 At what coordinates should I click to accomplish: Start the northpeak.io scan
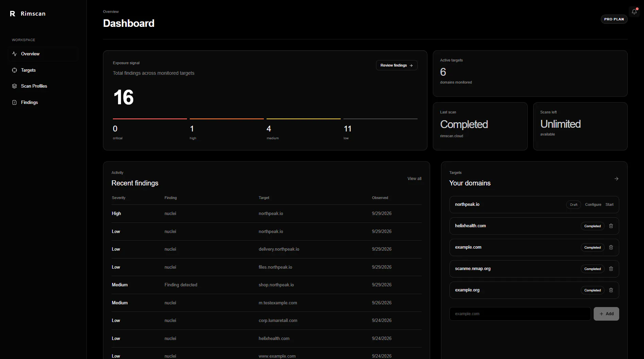(x=609, y=204)
